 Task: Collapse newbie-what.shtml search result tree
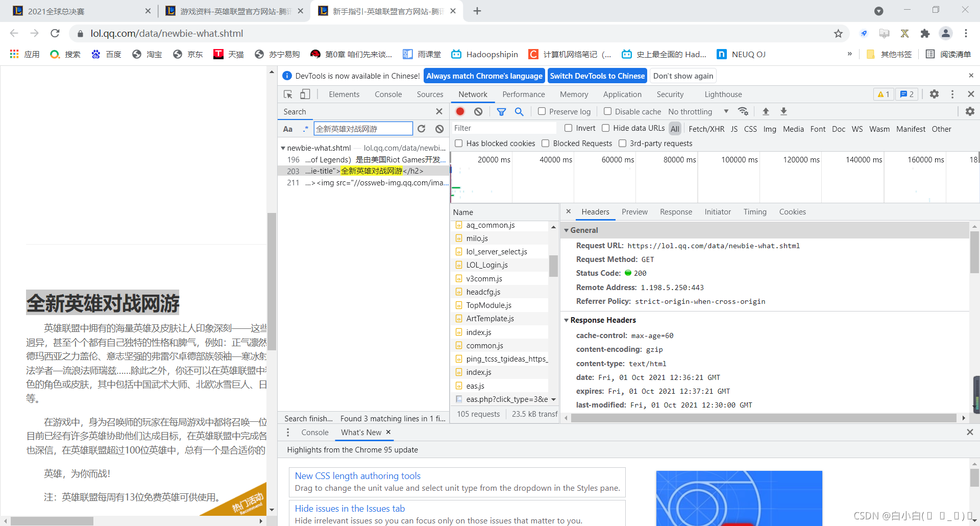coord(283,148)
